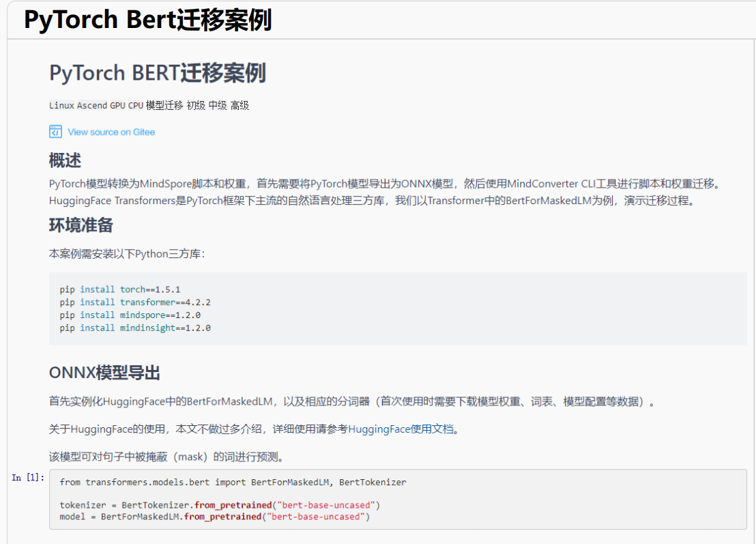Click the PyTorch模型转换为MindSpore脚本和权重 overview line
This screenshot has width=756, height=544.
[x=386, y=184]
